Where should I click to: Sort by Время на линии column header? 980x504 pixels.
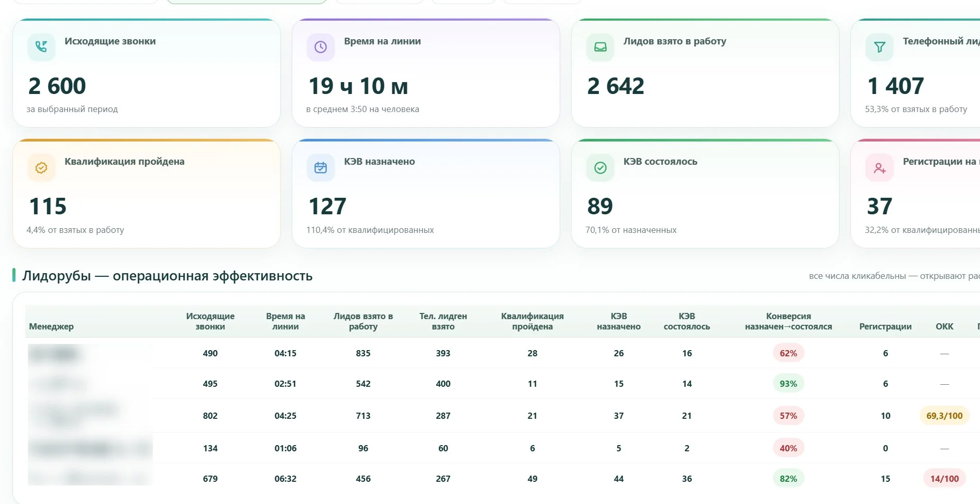point(286,321)
